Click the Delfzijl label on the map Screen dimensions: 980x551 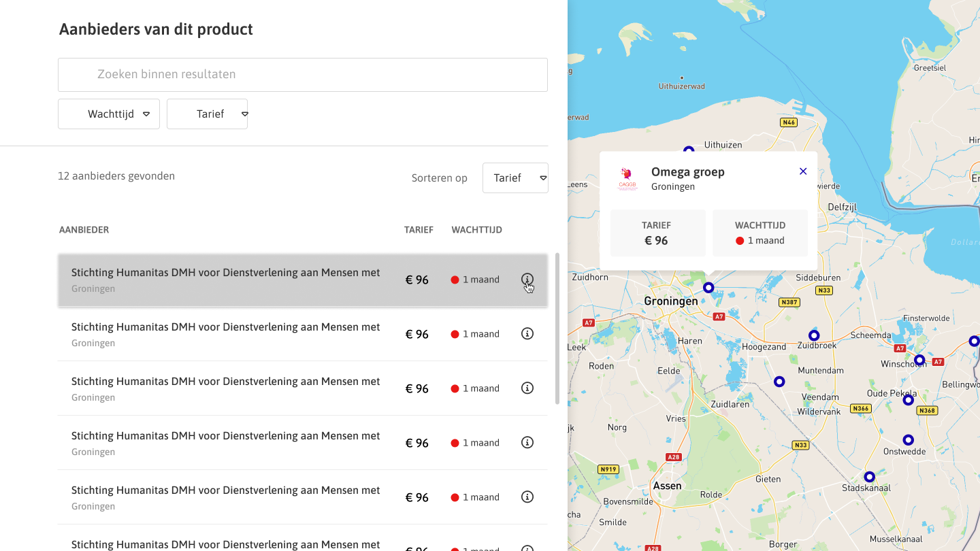pyautogui.click(x=843, y=207)
